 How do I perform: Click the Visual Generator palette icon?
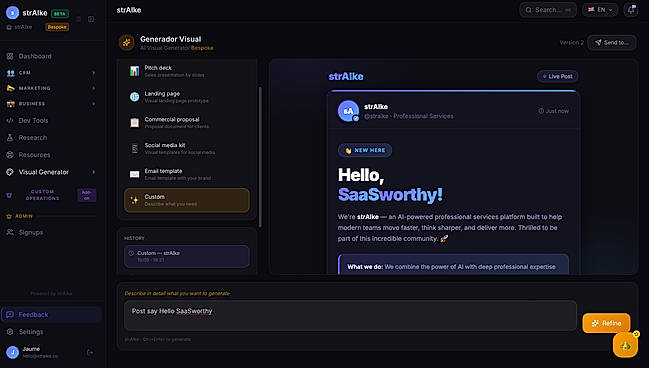pyautogui.click(x=10, y=172)
